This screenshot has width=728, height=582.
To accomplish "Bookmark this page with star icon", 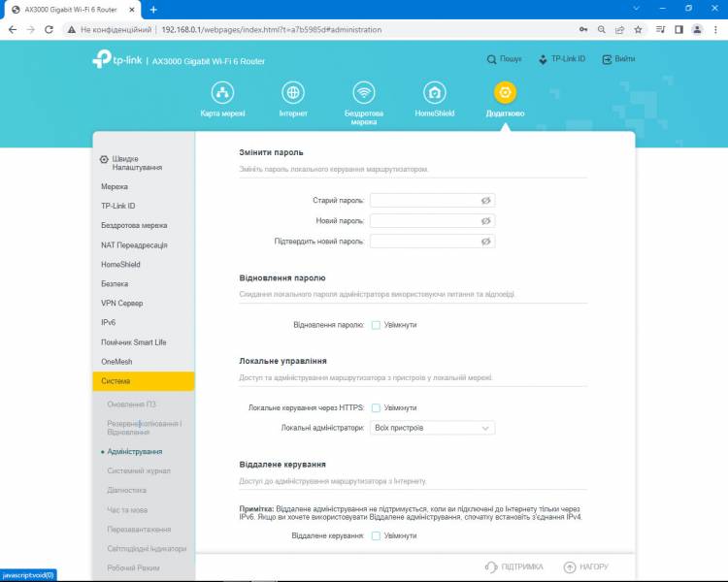I will 638,29.
